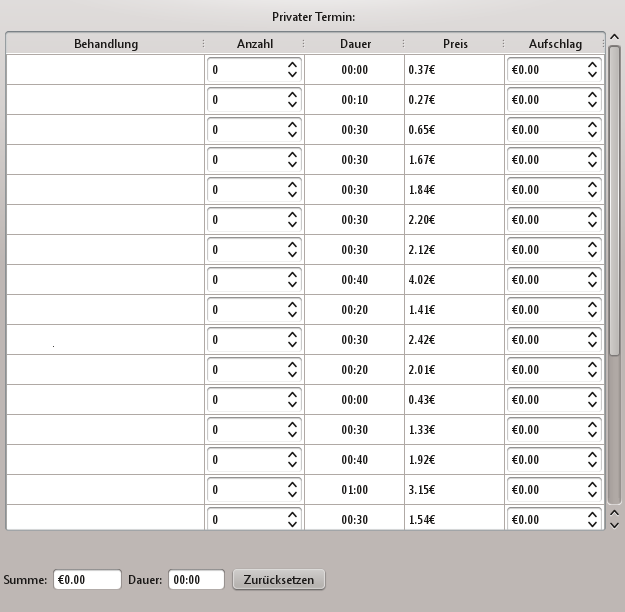The width and height of the screenshot is (625, 612).
Task: Decrease Anzahl in the 1.84€ row
Action: coord(292,194)
